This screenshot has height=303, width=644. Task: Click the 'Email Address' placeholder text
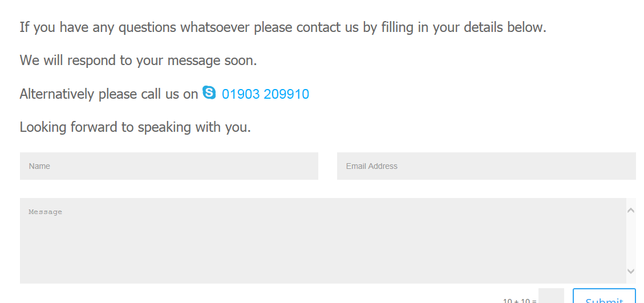pos(371,166)
